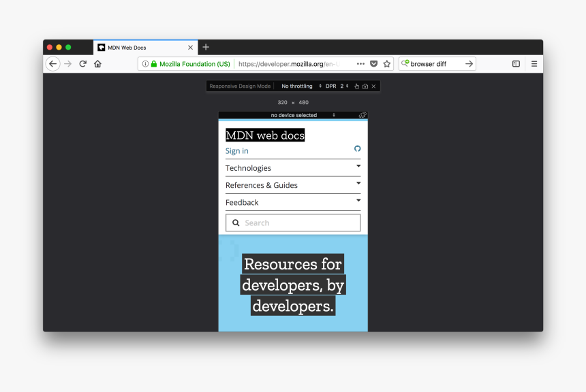Viewport: 586px width, 392px height.
Task: Go to the Firefox home page
Action: (x=98, y=64)
